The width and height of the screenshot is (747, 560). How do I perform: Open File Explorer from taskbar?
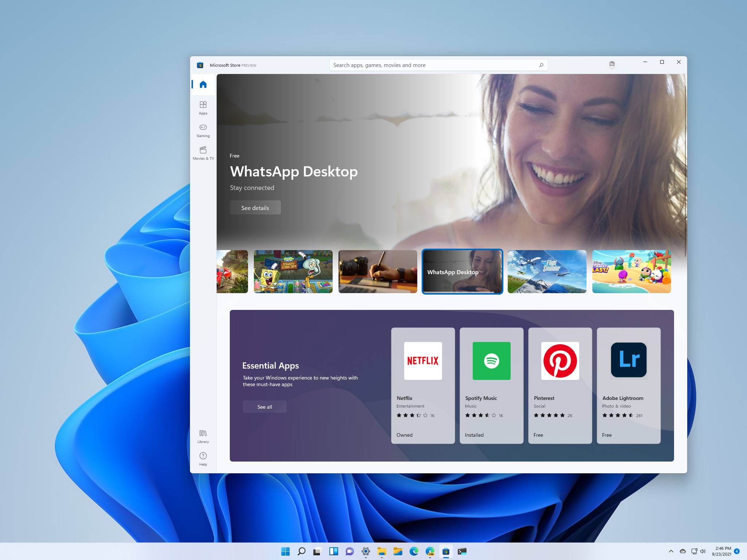(382, 551)
